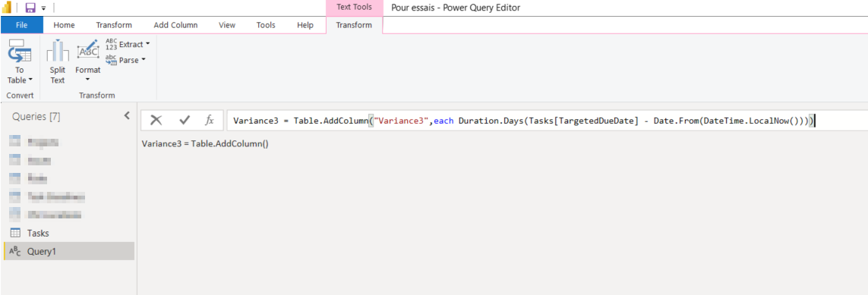Click the Save icon in title bar
Image resolution: width=868 pixels, height=295 pixels.
click(x=30, y=8)
